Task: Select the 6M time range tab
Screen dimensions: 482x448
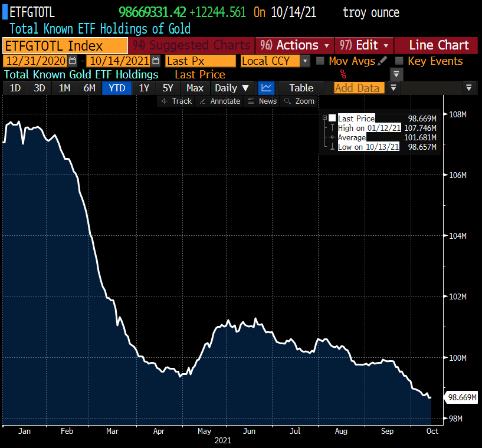Action: pos(90,88)
